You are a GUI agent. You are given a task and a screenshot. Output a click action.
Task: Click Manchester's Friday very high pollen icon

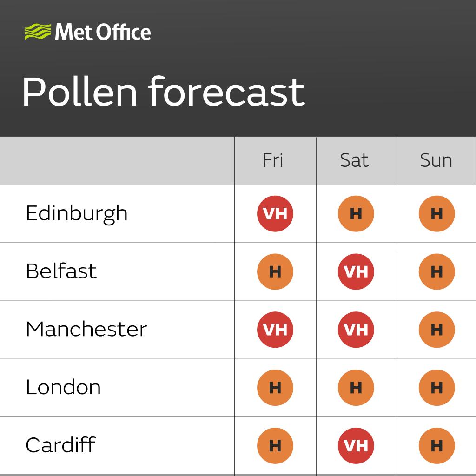click(x=275, y=330)
